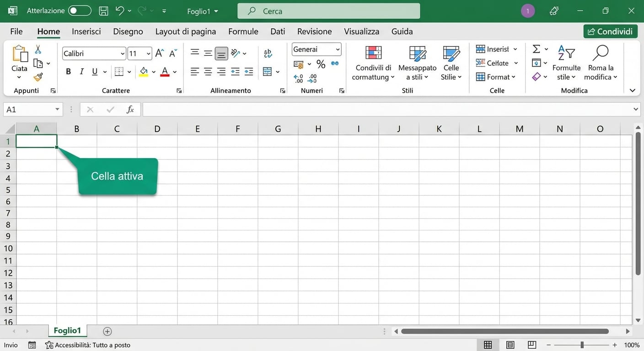
Task: Open the File menu
Action: point(16,32)
